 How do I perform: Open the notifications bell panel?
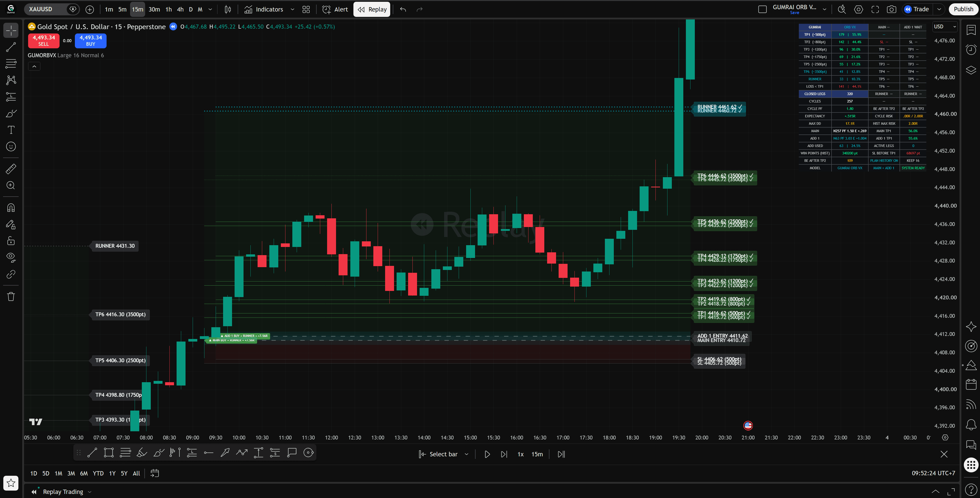(x=971, y=424)
